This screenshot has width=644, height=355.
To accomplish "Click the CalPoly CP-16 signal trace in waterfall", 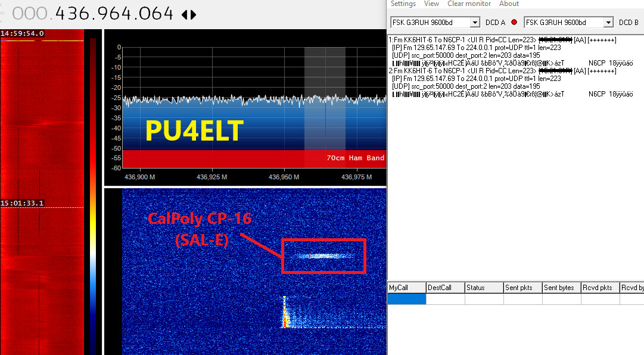I will pos(323,256).
